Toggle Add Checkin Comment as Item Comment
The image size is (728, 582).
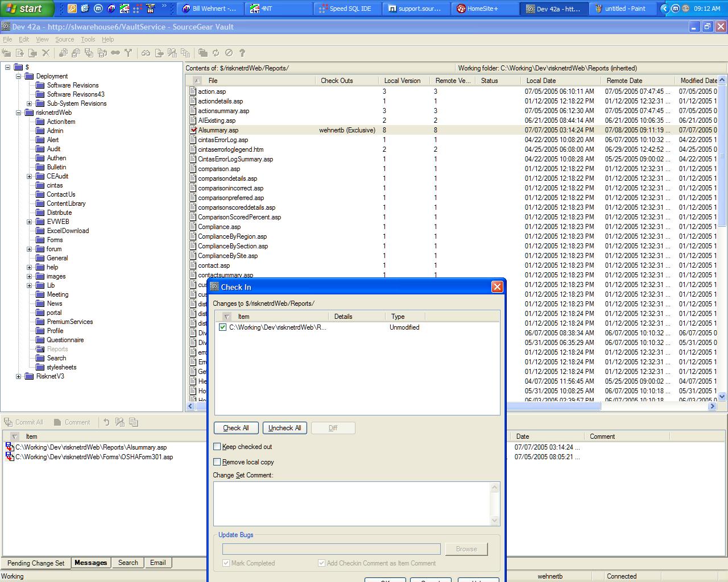point(321,563)
